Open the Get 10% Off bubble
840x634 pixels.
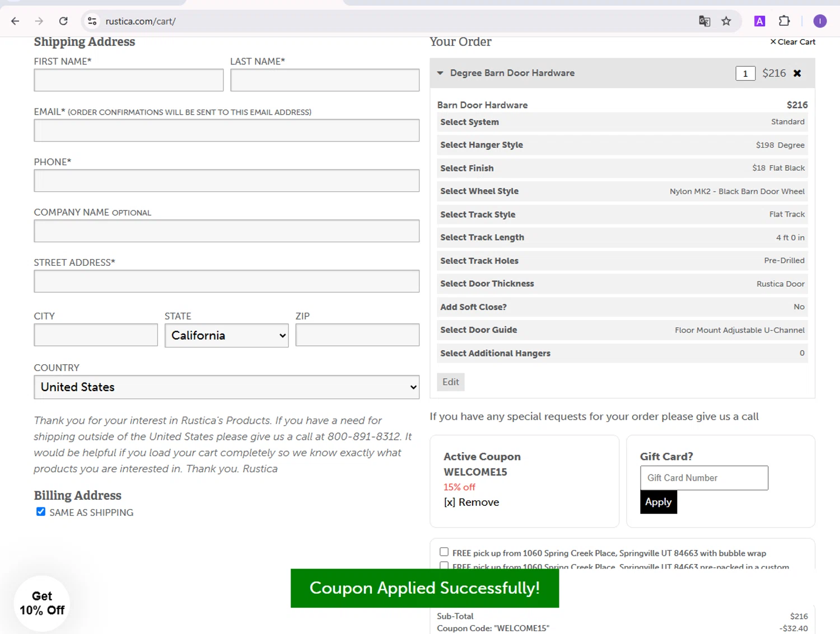[x=42, y=603]
